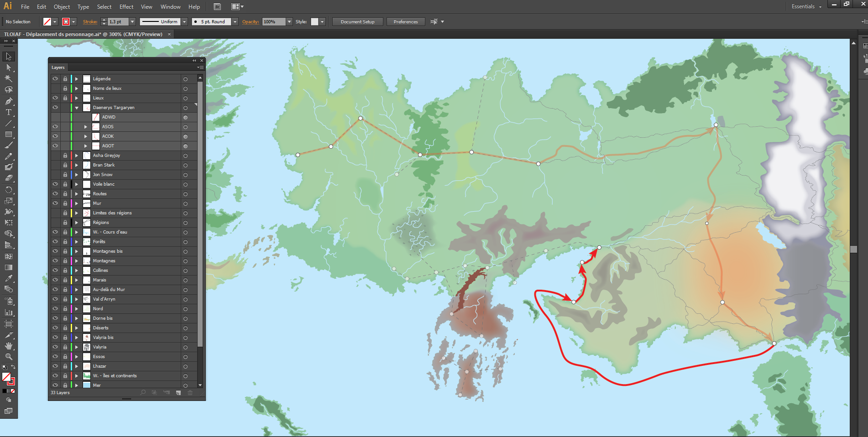Screen dimensions: 868x437
Task: Hide the Daenerys Targaryen layer
Action: (x=55, y=108)
